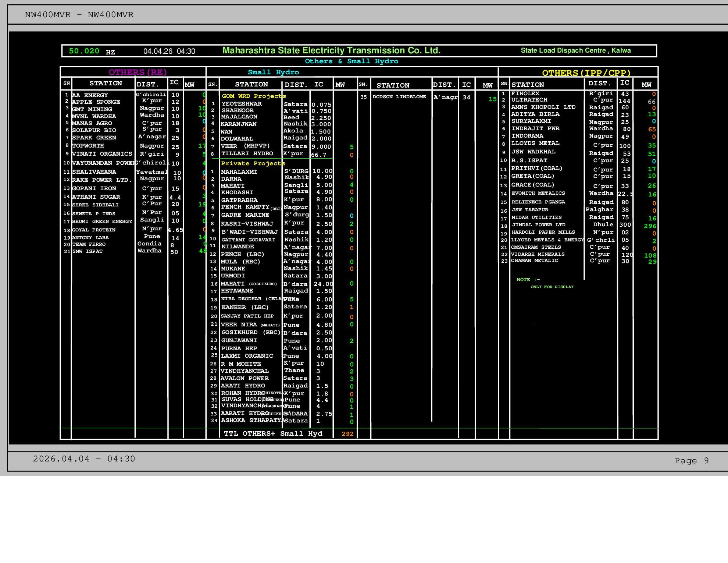
Task: Click the Maharashtra State Electricity Transmission title
Action: [x=331, y=51]
